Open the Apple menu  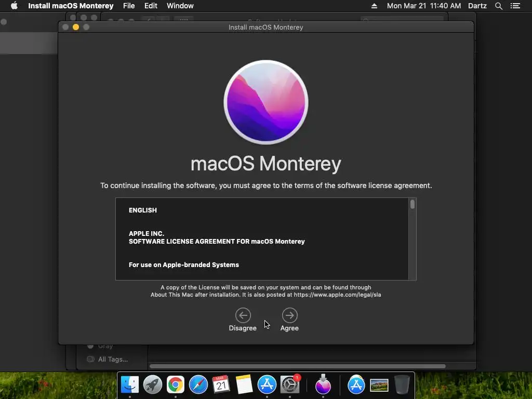[x=14, y=6]
